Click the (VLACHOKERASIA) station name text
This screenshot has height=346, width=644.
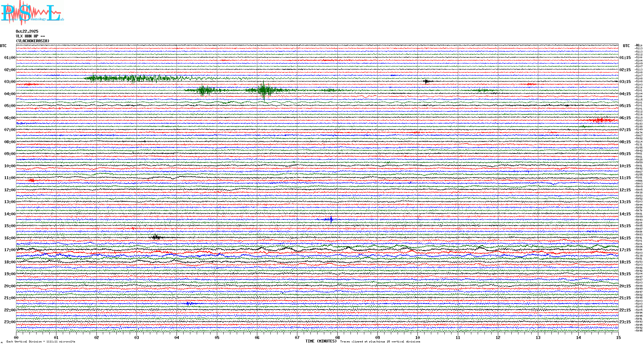point(33,41)
